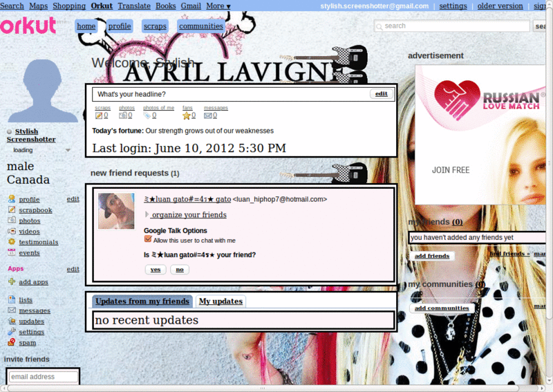Screen dimensions: 553x392
Task: Open the Maps link in top bar
Action: (x=39, y=6)
